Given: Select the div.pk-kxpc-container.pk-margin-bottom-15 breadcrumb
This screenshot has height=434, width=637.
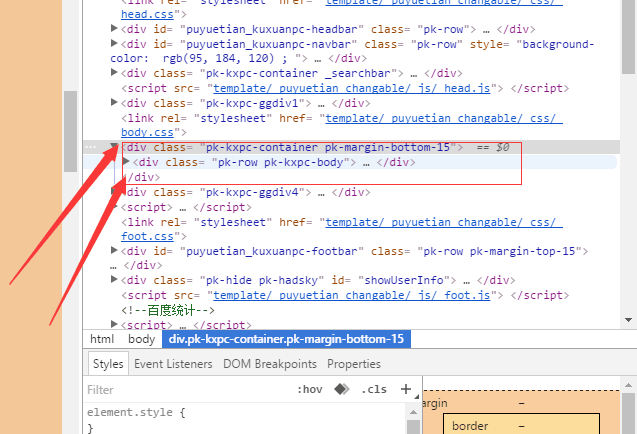Looking at the screenshot, I should (x=286, y=339).
